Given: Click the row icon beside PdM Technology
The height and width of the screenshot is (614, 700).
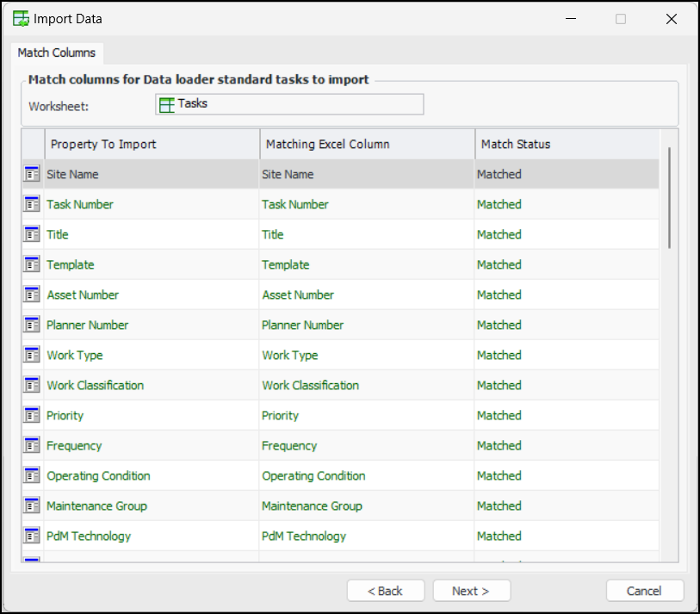Looking at the screenshot, I should [x=32, y=536].
